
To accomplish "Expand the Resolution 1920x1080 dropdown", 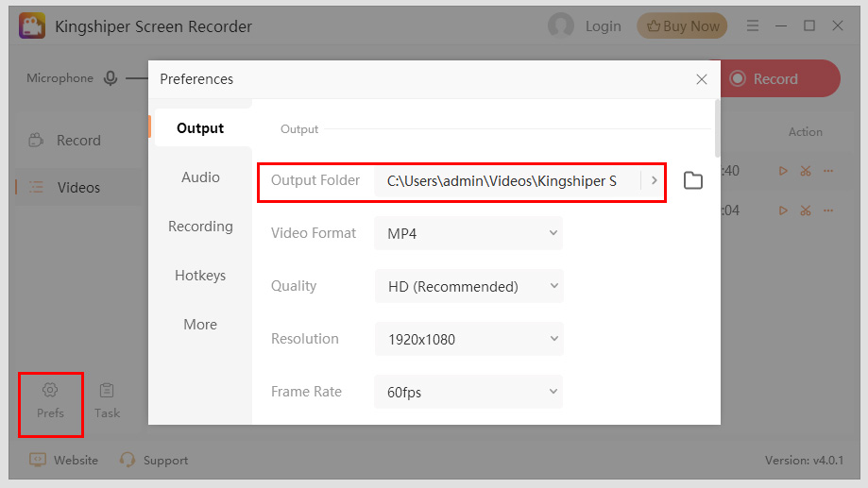I will [468, 339].
